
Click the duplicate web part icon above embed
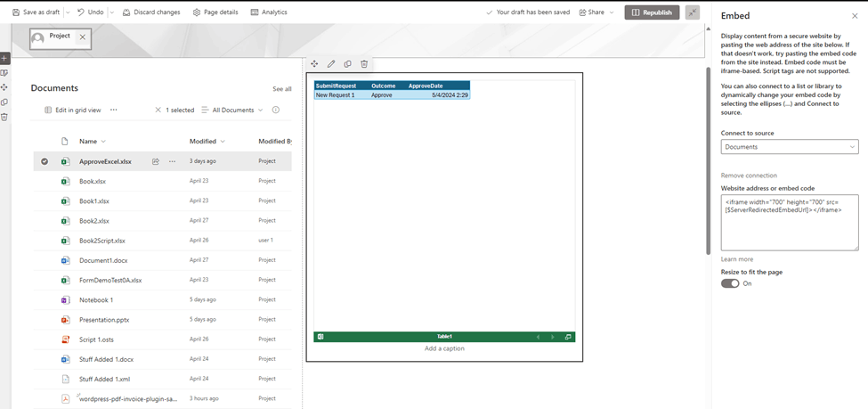pyautogui.click(x=347, y=64)
